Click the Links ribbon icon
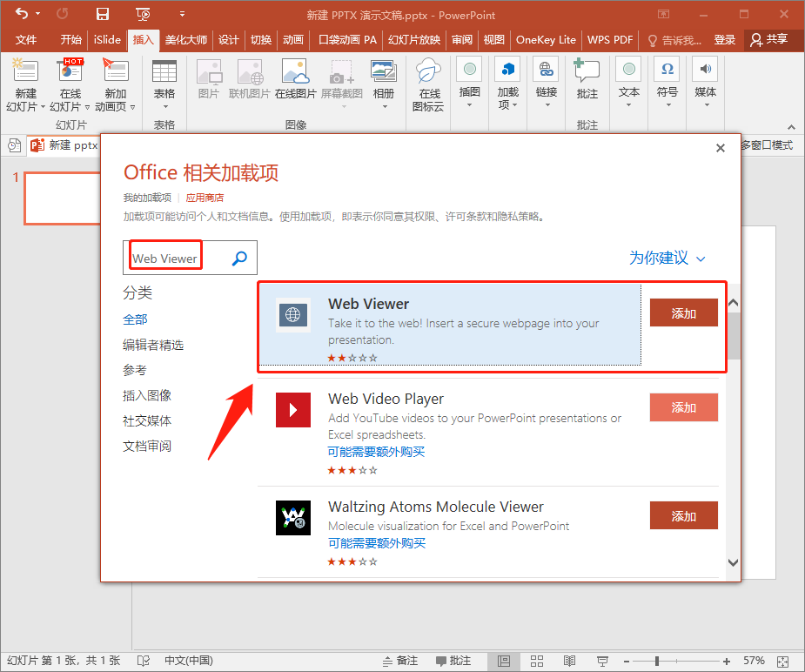805x672 pixels. pos(547,70)
